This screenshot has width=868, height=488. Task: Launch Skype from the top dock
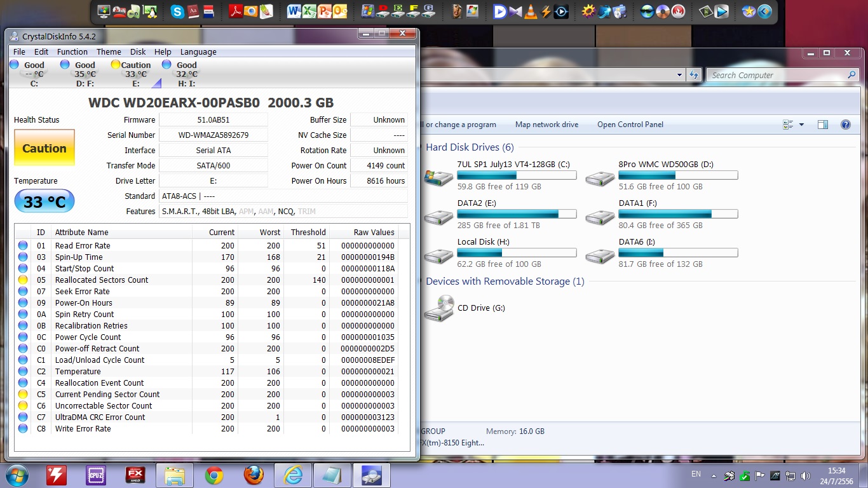(x=177, y=11)
